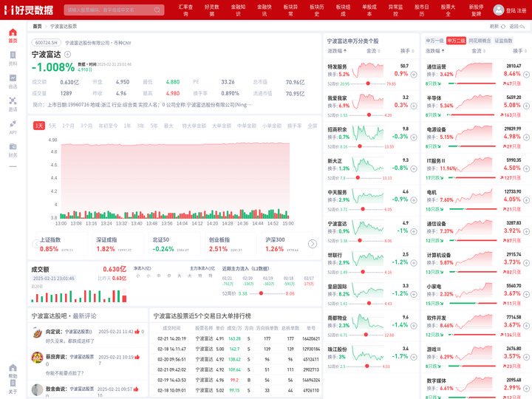Click the 返回 back icon
Viewport: 532px width, 399px height.
[x=522, y=26]
